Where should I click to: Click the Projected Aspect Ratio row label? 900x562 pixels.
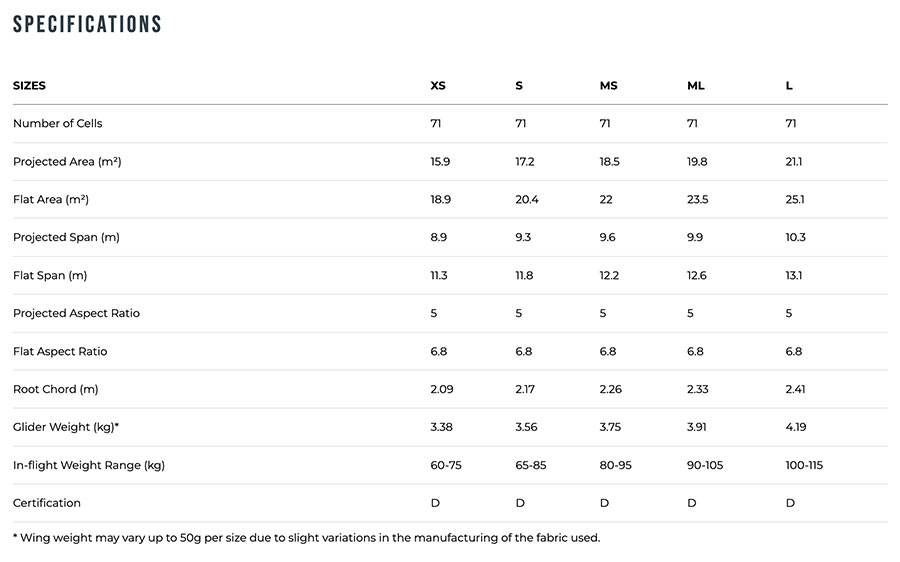[76, 314]
